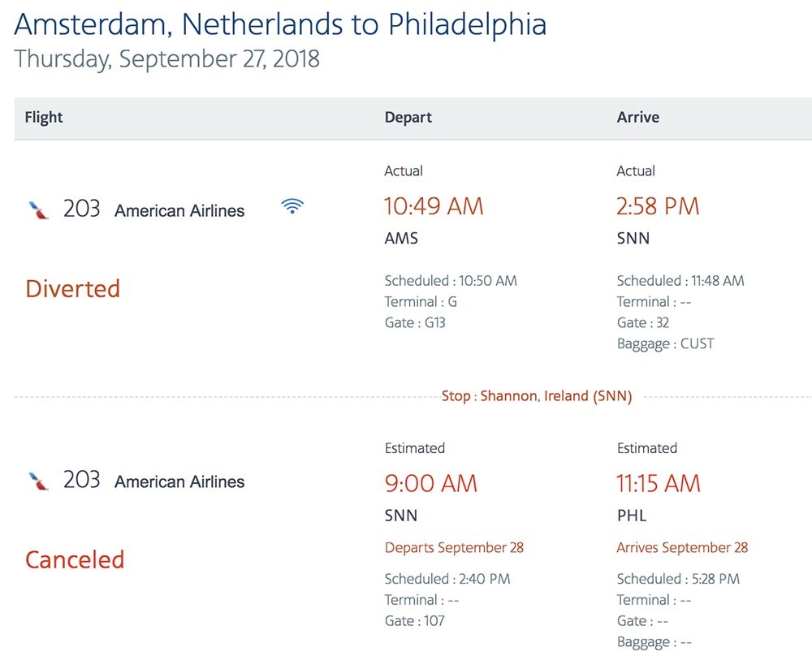This screenshot has width=812, height=656.
Task: Click Baggage : CUST arrival detail
Action: pos(666,343)
